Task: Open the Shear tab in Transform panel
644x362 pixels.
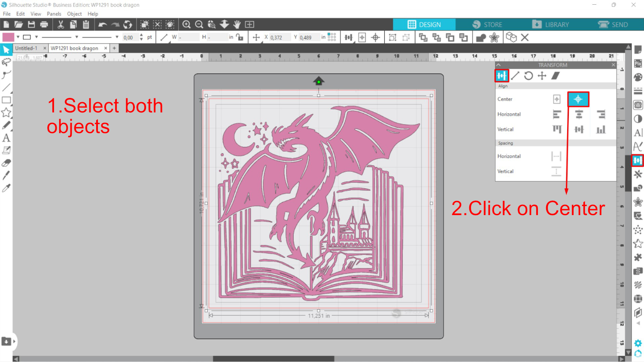Action: point(556,76)
